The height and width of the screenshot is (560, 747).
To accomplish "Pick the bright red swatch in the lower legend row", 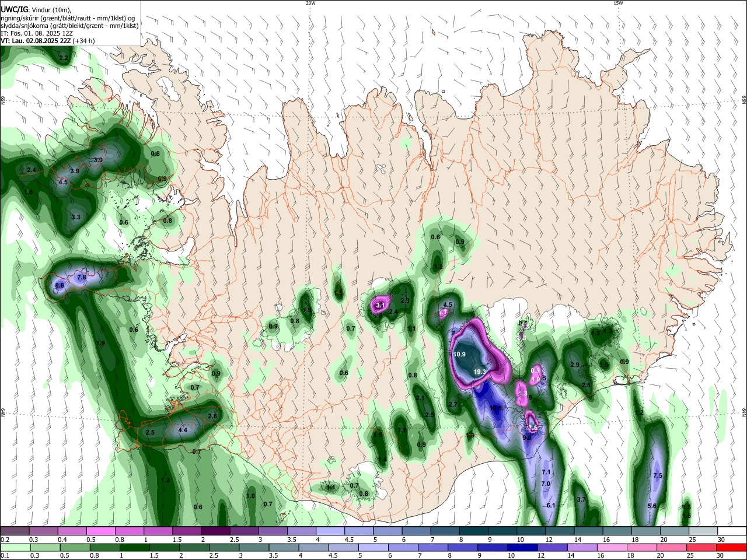I will 731,547.
